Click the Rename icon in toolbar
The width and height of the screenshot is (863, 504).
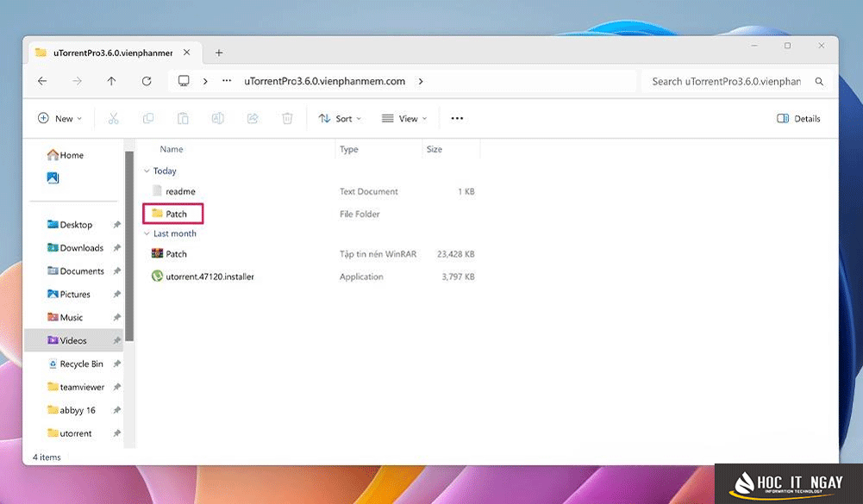pos(218,118)
